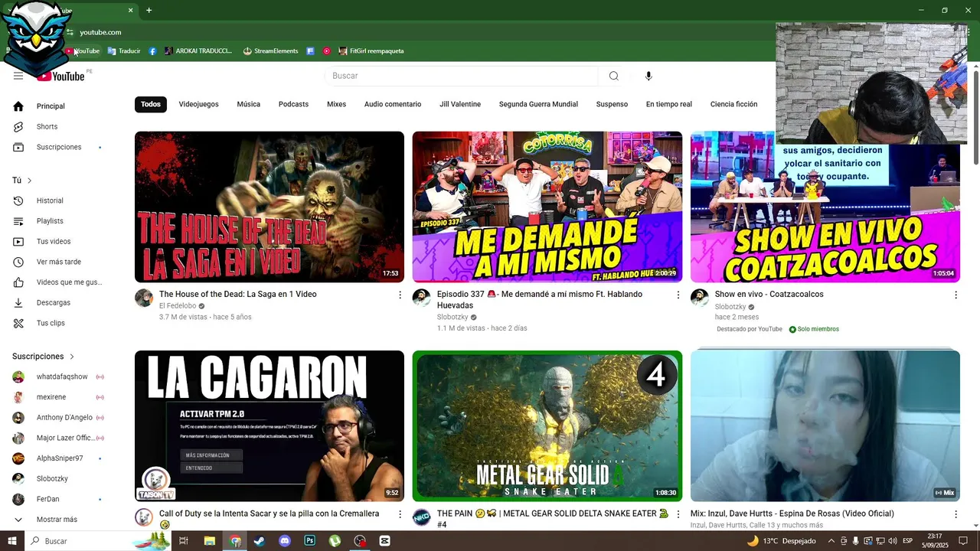The width and height of the screenshot is (980, 551).
Task: Open File Explorer from the taskbar
Action: [210, 541]
